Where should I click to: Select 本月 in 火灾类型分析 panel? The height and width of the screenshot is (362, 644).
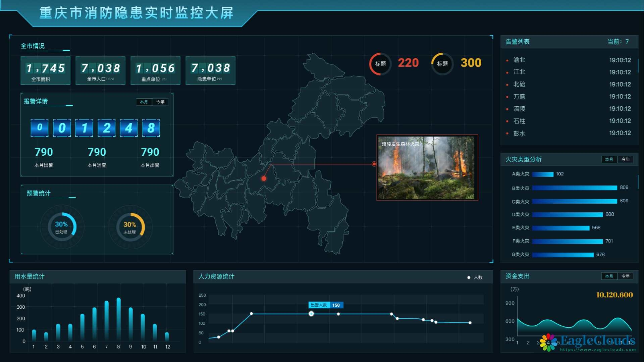[609, 159]
